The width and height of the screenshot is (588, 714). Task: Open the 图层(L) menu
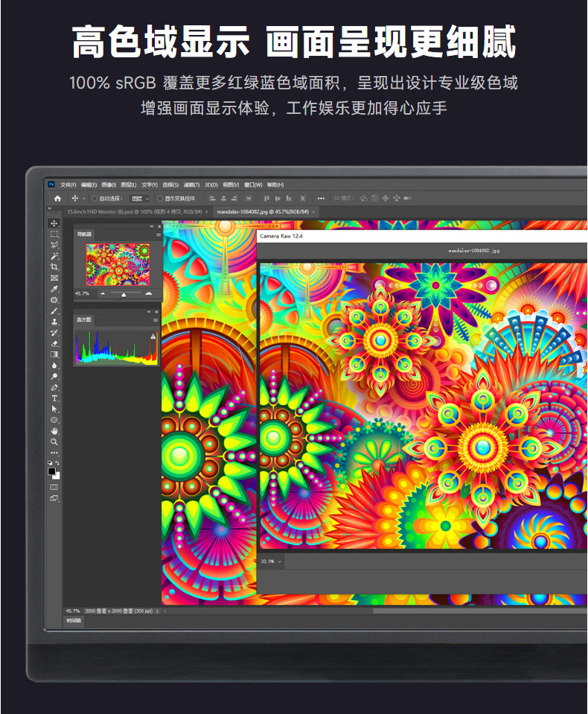(x=129, y=185)
